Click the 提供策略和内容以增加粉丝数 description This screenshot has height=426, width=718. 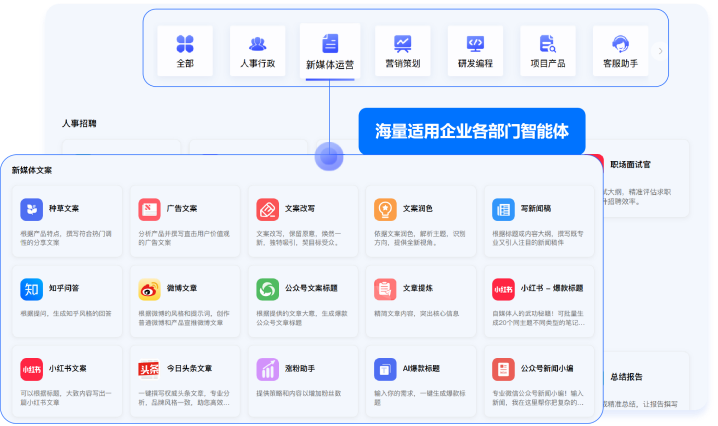pos(299,393)
